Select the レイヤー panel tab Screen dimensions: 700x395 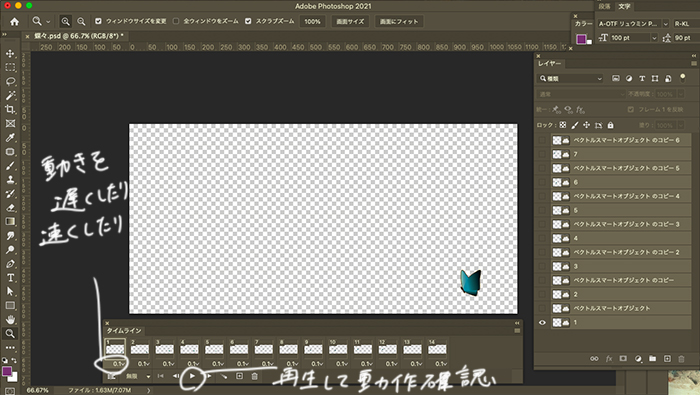(x=550, y=64)
